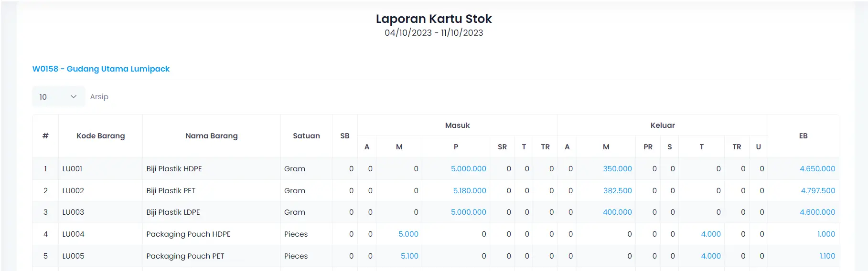Click the Laporan Kartu Stok report title
This screenshot has width=868, height=271.
[434, 19]
